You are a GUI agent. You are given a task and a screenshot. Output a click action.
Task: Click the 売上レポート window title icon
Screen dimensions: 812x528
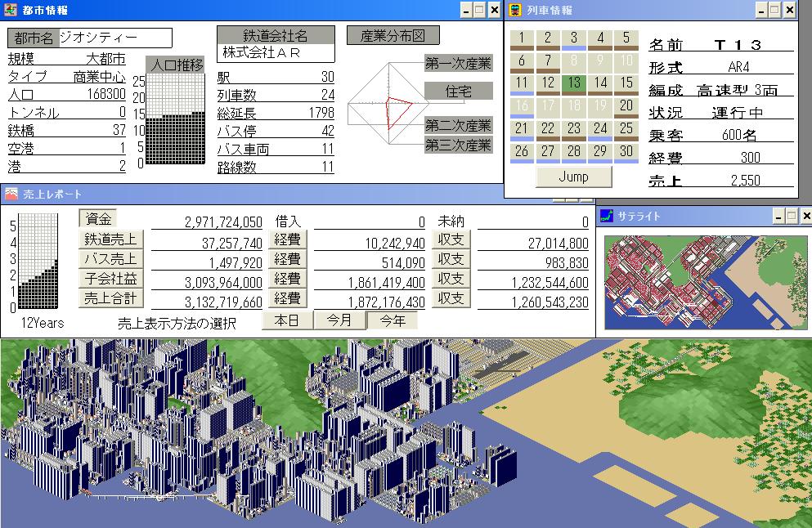pos(11,195)
